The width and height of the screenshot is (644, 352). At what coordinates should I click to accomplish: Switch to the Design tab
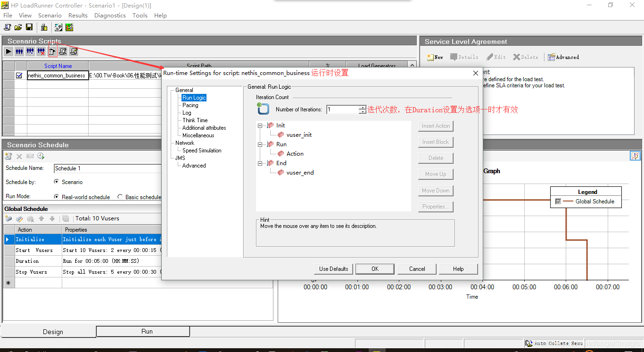pyautogui.click(x=49, y=332)
